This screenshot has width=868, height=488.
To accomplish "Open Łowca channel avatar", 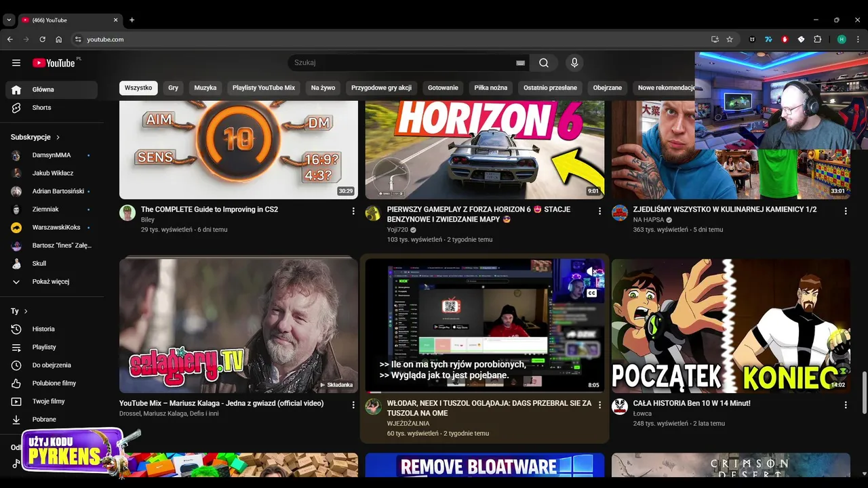I will pos(620,407).
